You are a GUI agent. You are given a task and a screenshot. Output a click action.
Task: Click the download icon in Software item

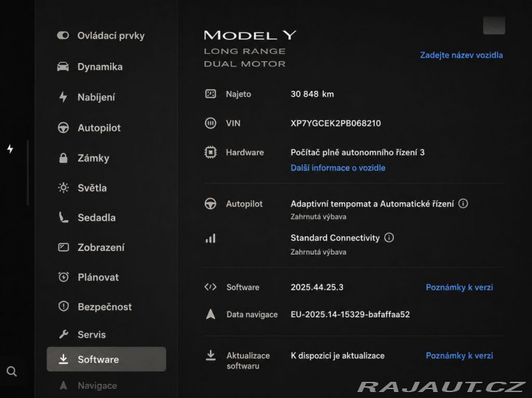[63, 359]
